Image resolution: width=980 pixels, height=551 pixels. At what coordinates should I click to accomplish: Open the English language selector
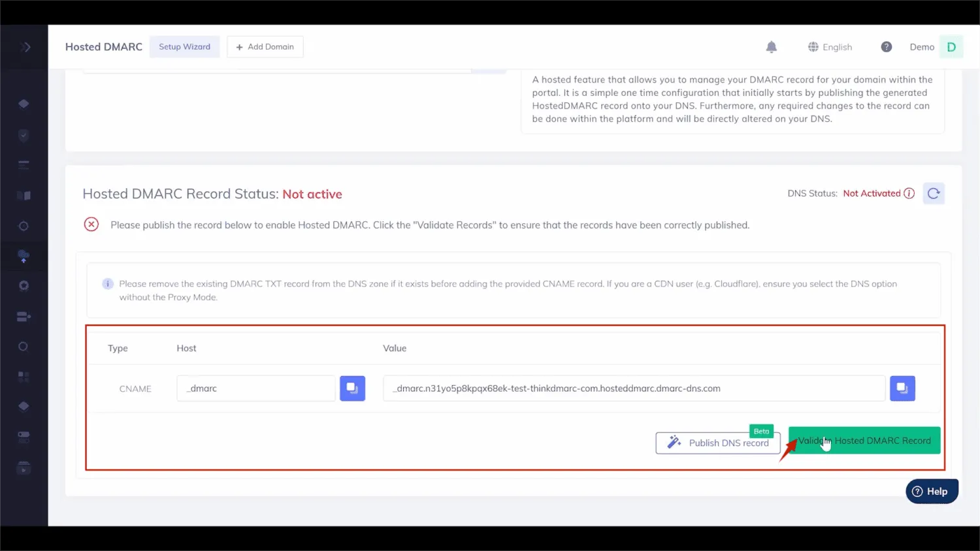830,47
